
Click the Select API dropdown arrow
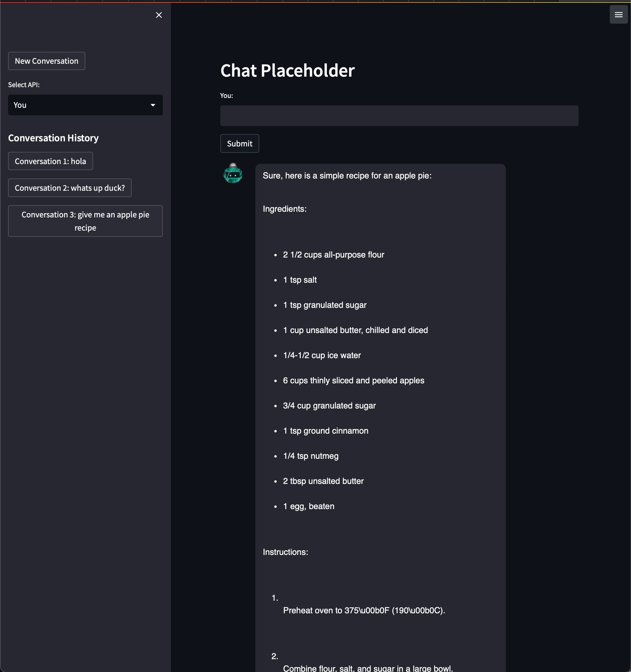153,105
